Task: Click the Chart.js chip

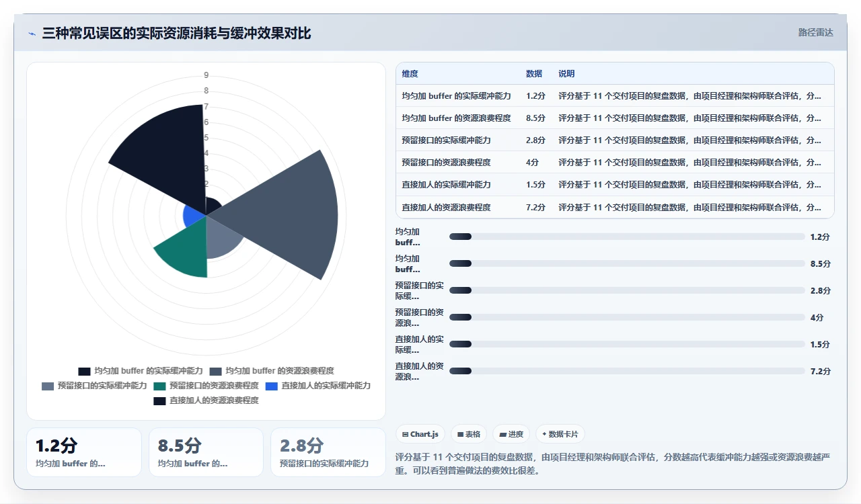Action: click(x=420, y=434)
